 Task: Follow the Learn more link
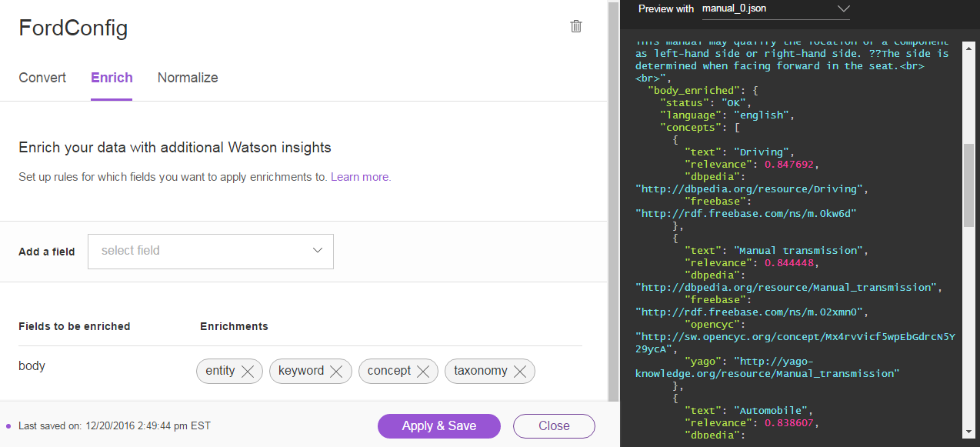click(x=360, y=177)
